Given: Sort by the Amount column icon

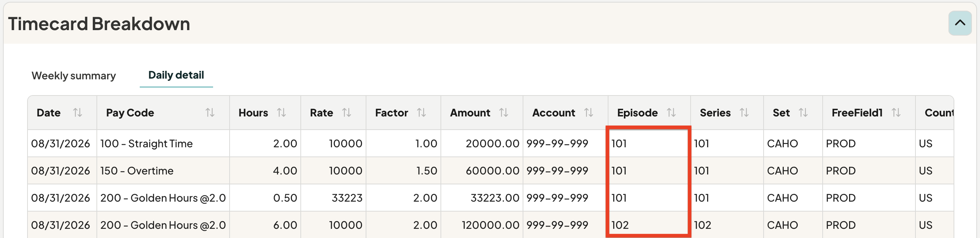Looking at the screenshot, I should click(504, 113).
